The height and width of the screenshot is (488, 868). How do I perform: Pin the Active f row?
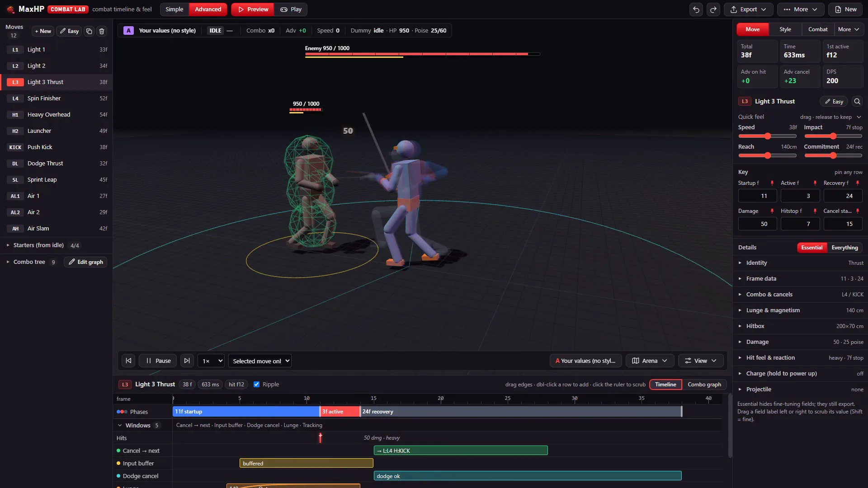pos(815,183)
